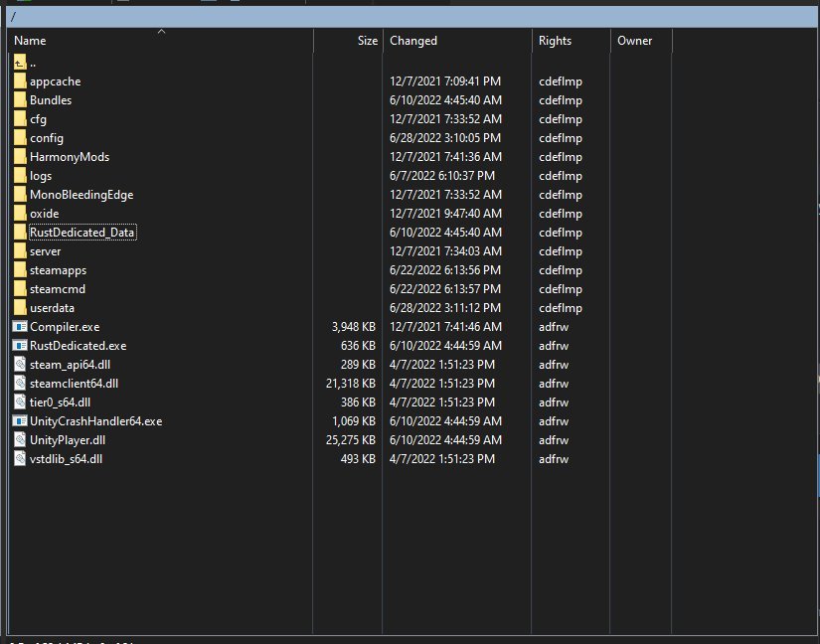Select the HarmonyMods folder name

point(70,157)
